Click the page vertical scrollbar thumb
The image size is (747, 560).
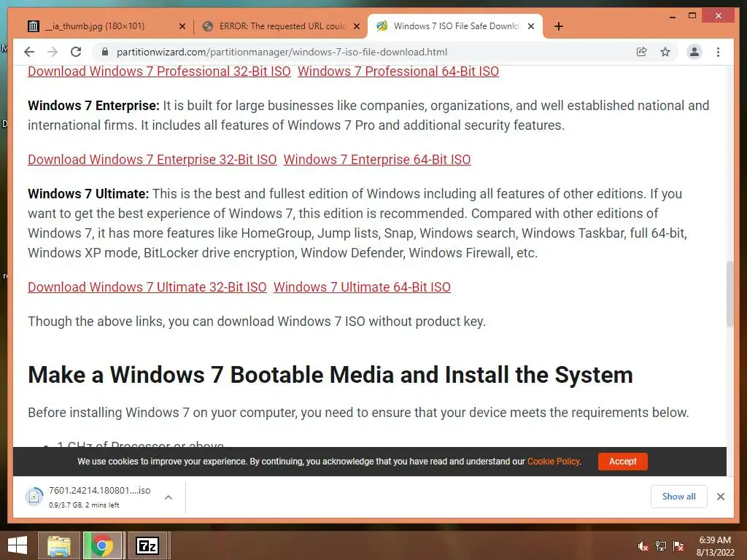(x=729, y=294)
